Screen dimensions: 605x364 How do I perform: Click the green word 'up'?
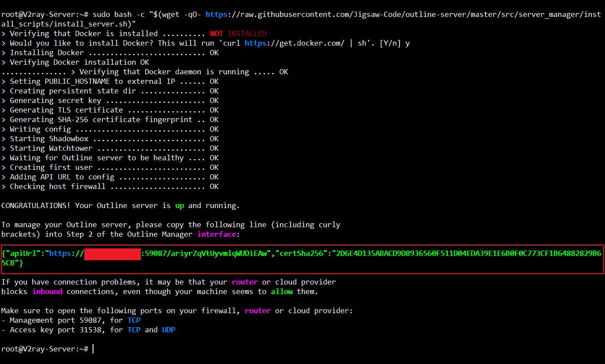point(180,205)
